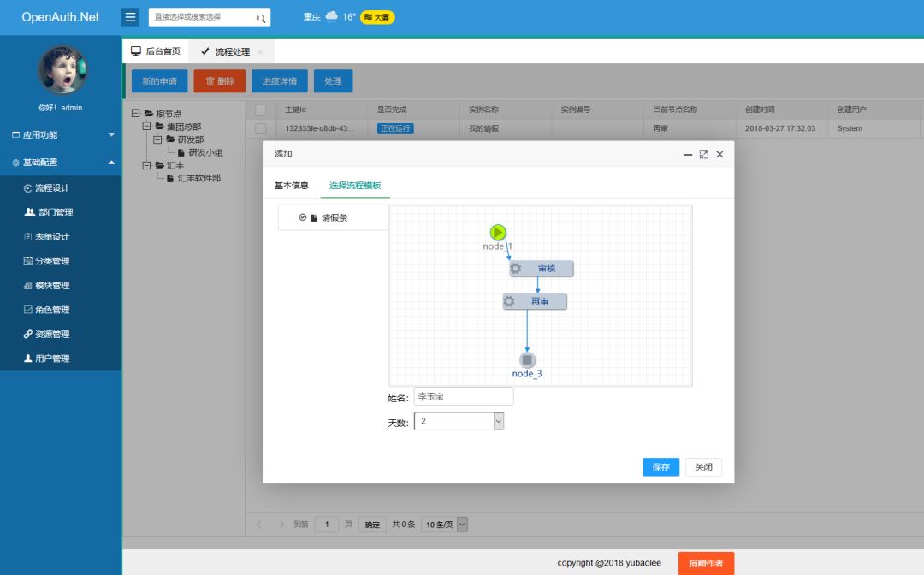Open the 流程设计 sidebar item

pos(51,187)
